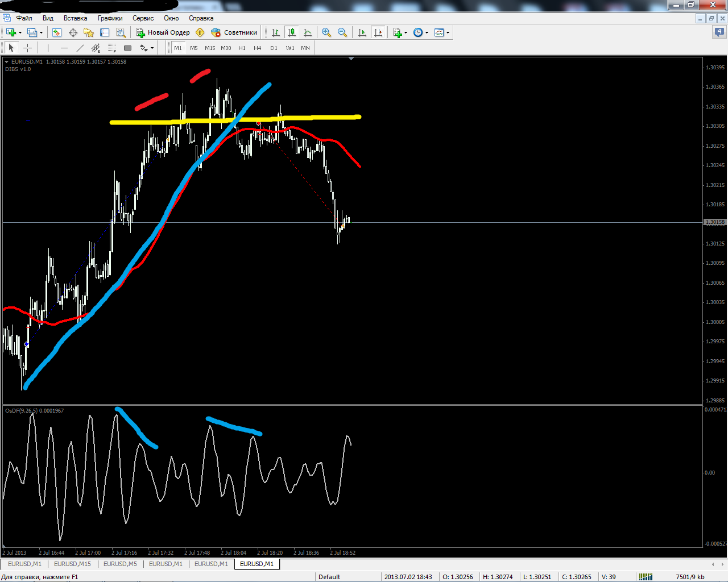Open the Графики menu

(110, 18)
